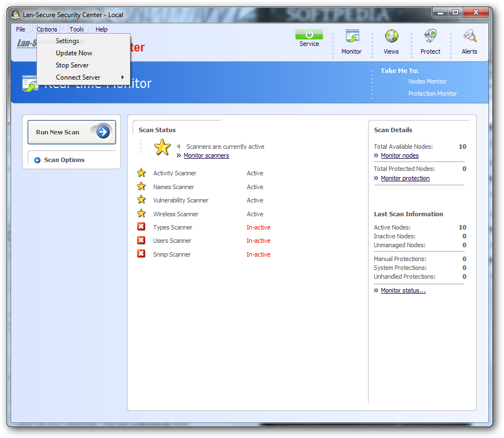Viewport: 504px width, 438px height.
Task: Click the red X beside Types Scanner
Action: pyautogui.click(x=141, y=227)
